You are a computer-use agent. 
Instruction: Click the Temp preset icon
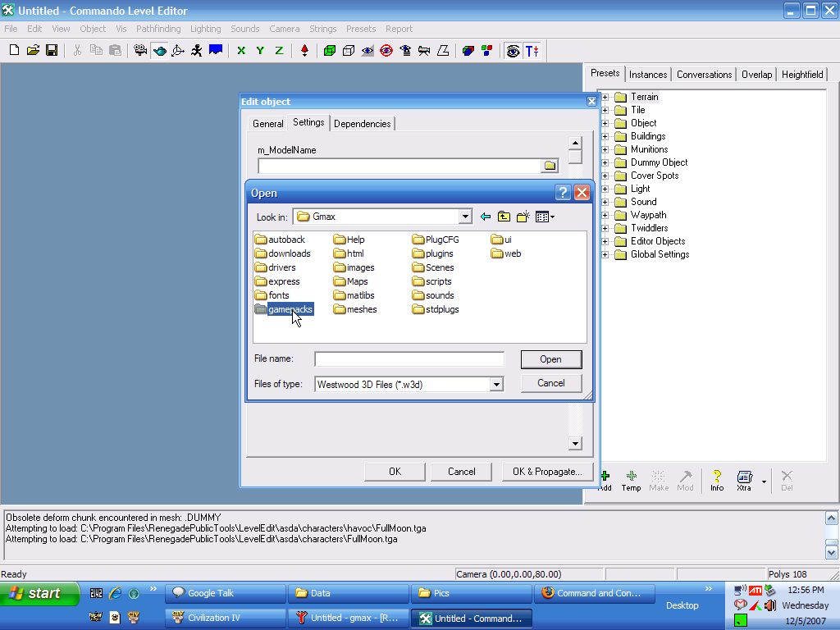point(631,480)
